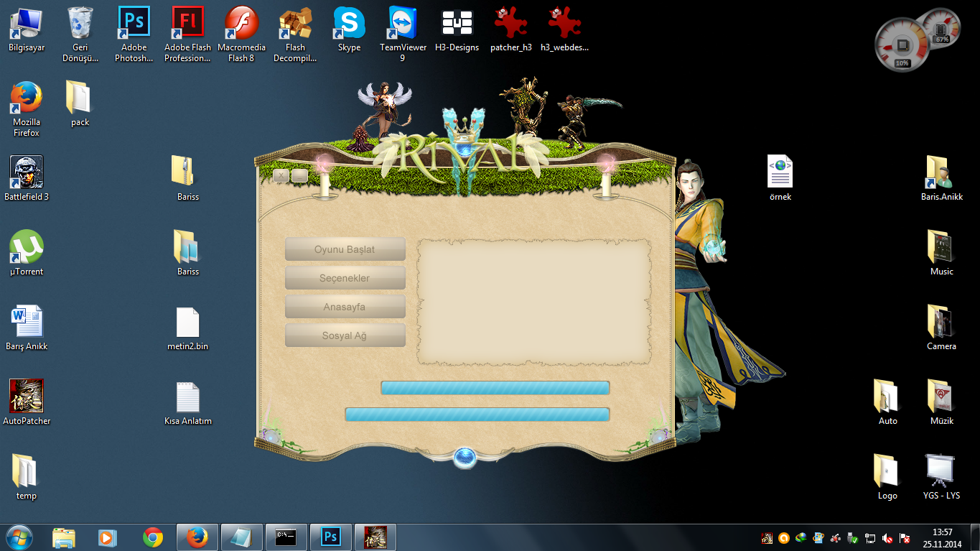980x551 pixels.
Task: Select the Adobe Photoshop desktop shortcut
Action: 134,34
